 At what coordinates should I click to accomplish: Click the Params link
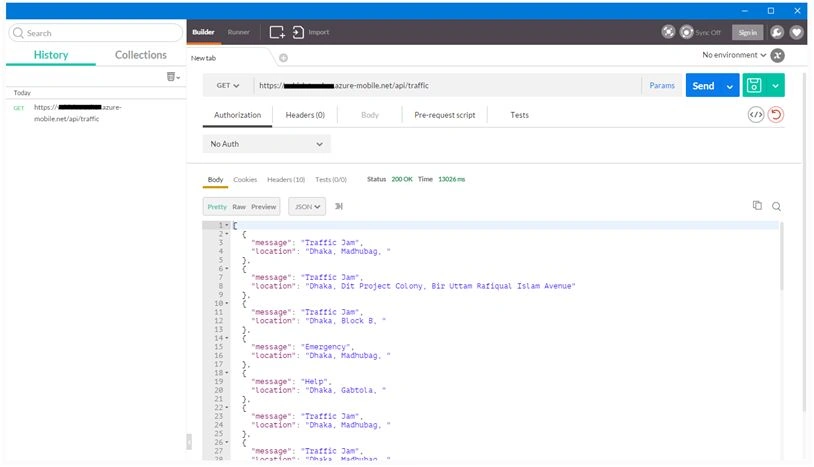coord(662,86)
